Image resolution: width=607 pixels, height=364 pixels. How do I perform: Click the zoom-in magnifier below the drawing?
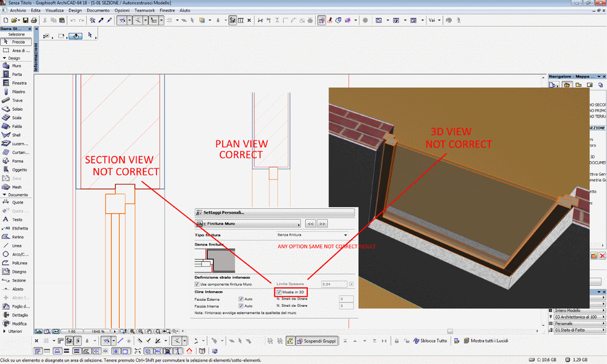132,332
